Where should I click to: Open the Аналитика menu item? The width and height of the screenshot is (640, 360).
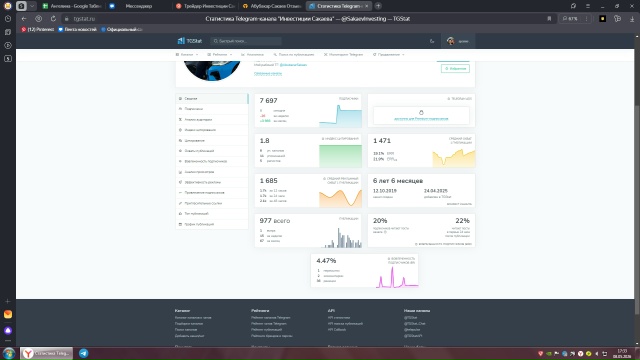tap(252, 54)
